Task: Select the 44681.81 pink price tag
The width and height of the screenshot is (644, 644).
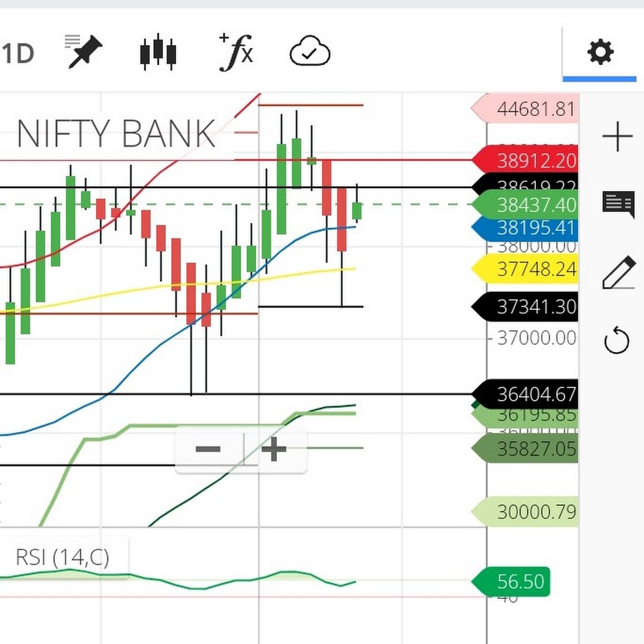Action: 525,109
